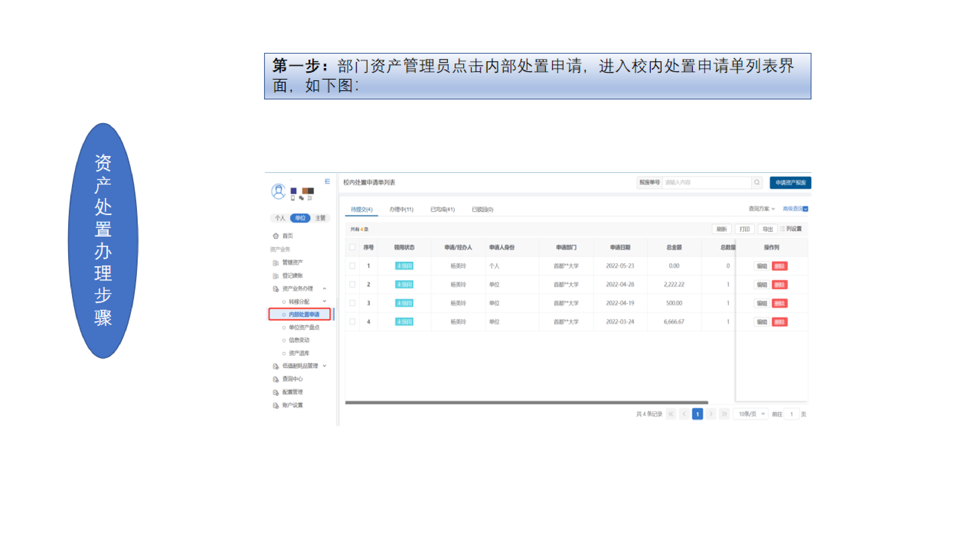Click the 查询中心 sidebar icon
Screen dimensions: 980x551
click(x=276, y=379)
